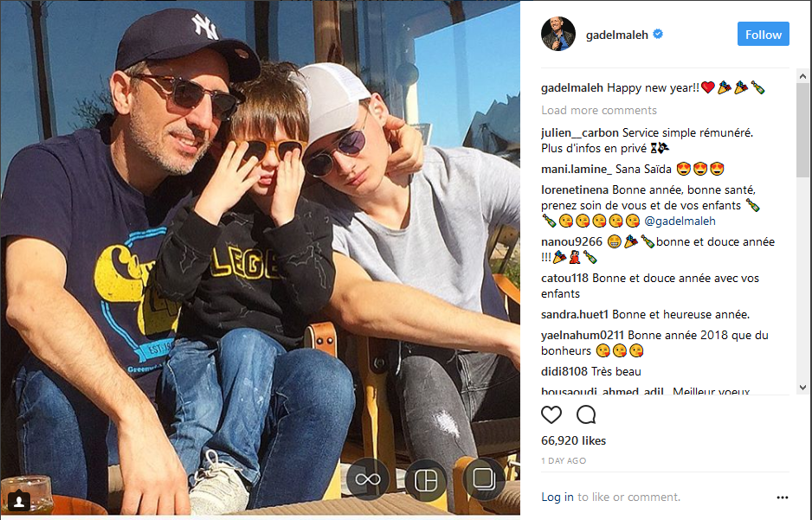Click the Boomerang infinity icon on photo

click(x=368, y=479)
